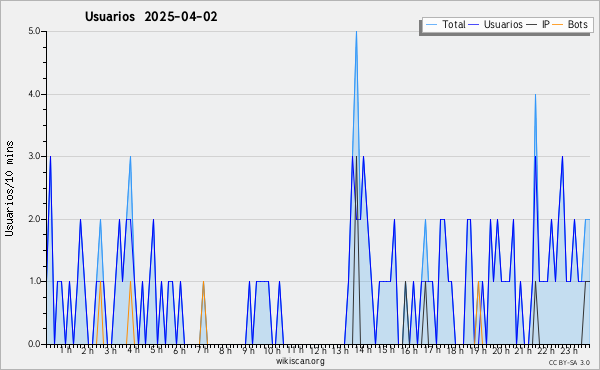This screenshot has height=370, width=600.
Task: Click the "Bots" legend entry
Action: [570, 24]
